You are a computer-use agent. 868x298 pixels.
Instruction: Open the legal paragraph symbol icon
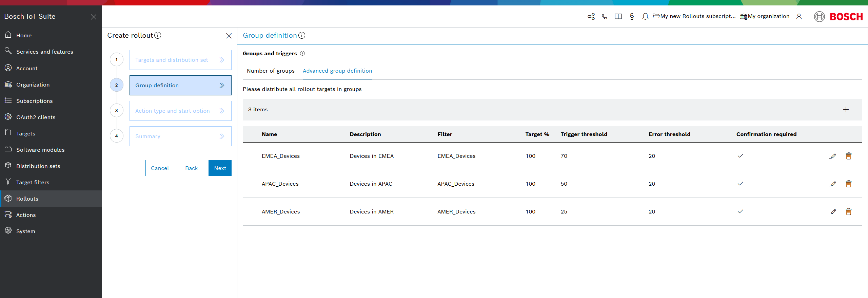pos(631,17)
